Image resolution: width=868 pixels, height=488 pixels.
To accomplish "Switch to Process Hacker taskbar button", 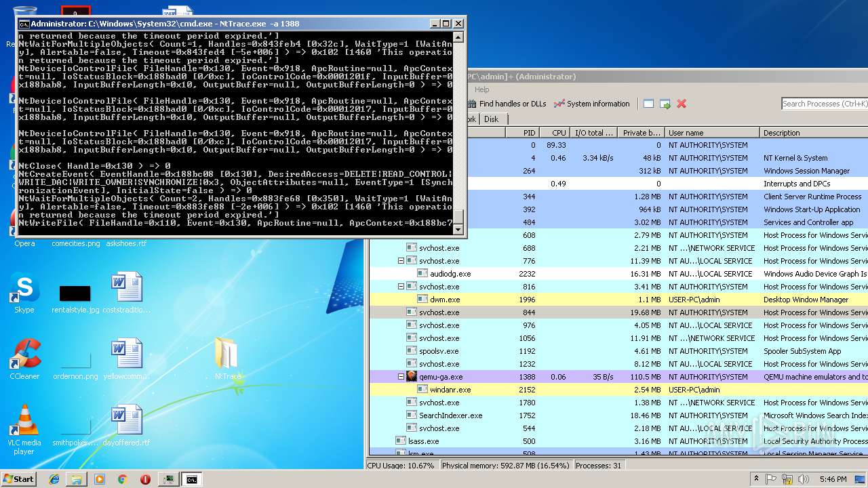I will (167, 479).
